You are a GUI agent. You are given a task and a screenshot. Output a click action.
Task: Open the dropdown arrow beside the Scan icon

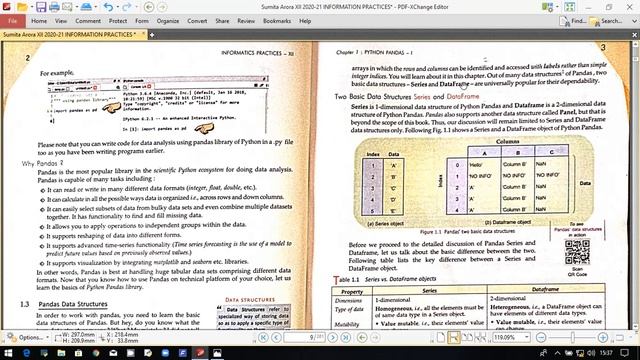coord(96,7)
